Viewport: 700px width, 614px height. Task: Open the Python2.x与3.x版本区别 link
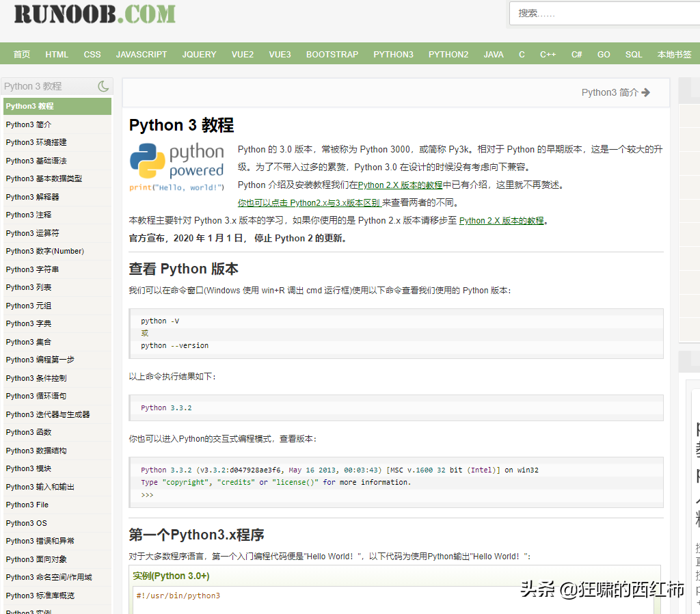pyautogui.click(x=309, y=203)
